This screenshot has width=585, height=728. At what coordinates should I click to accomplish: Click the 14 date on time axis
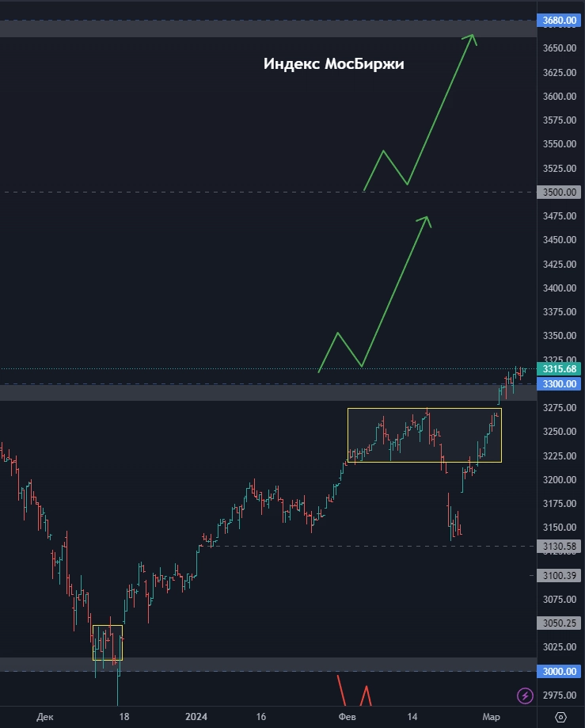pos(412,717)
